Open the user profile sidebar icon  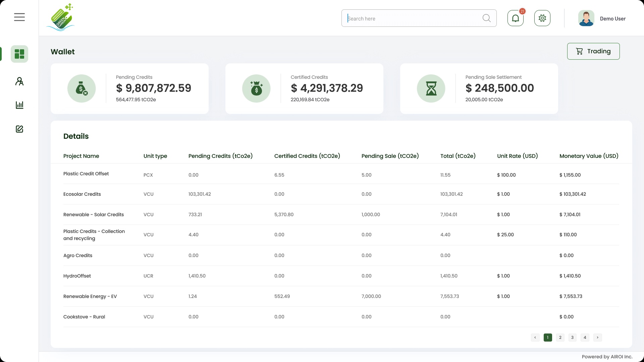(x=19, y=81)
